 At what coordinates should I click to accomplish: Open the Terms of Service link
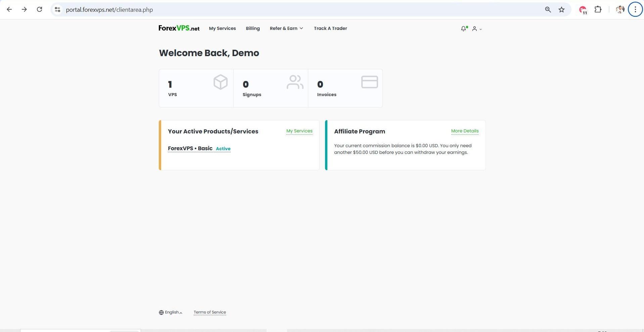[x=210, y=312]
